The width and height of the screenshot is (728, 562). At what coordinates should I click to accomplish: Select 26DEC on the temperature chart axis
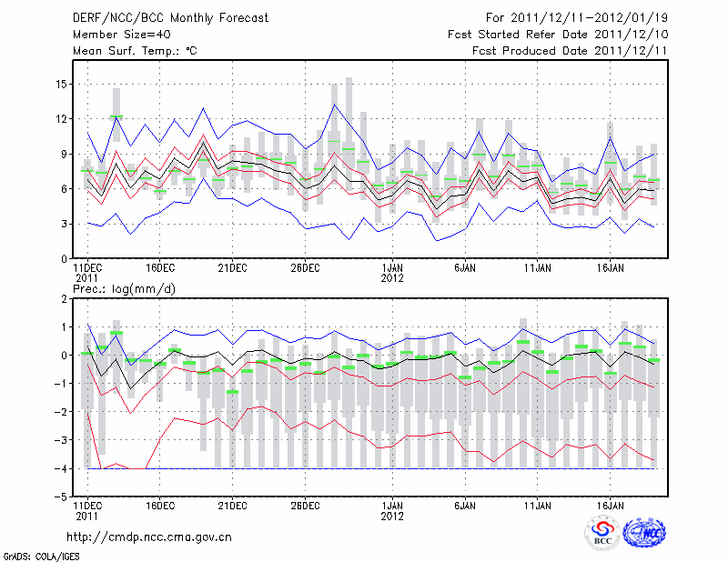coord(305,268)
